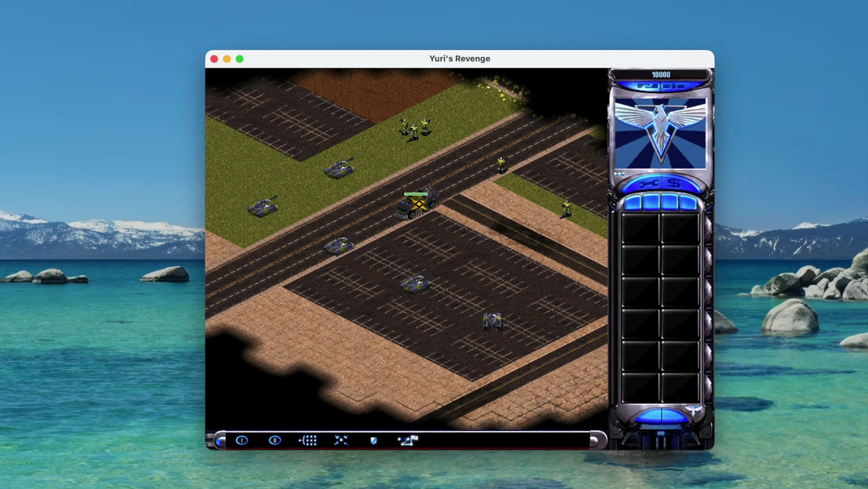Screen dimensions: 868x489
Task: Click the Deploy arrows icon in command bar
Action: [341, 440]
